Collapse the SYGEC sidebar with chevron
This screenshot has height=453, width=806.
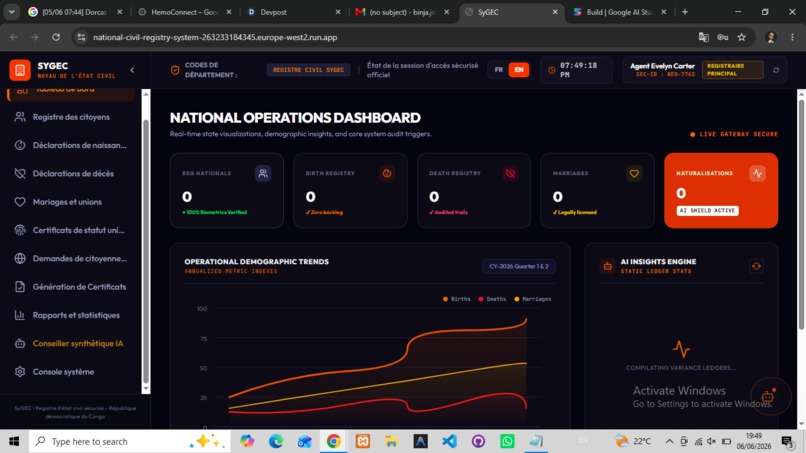(132, 70)
